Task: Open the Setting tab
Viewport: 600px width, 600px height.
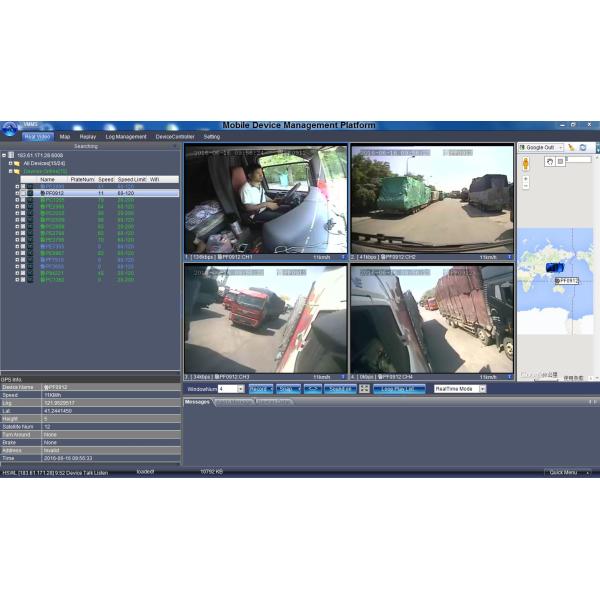Action: point(212,137)
